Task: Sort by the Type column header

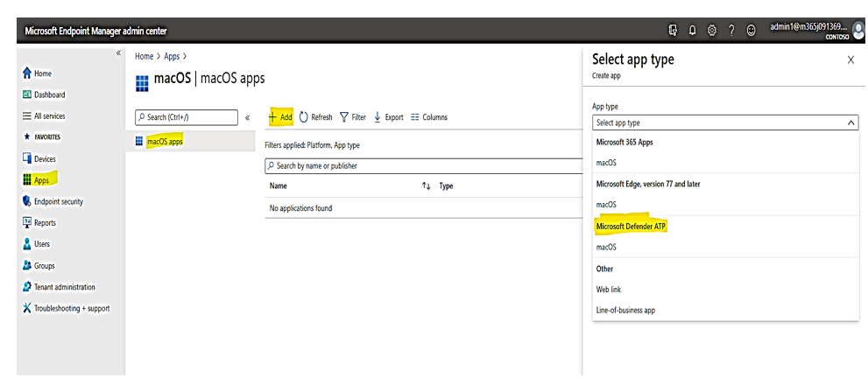Action: [446, 185]
